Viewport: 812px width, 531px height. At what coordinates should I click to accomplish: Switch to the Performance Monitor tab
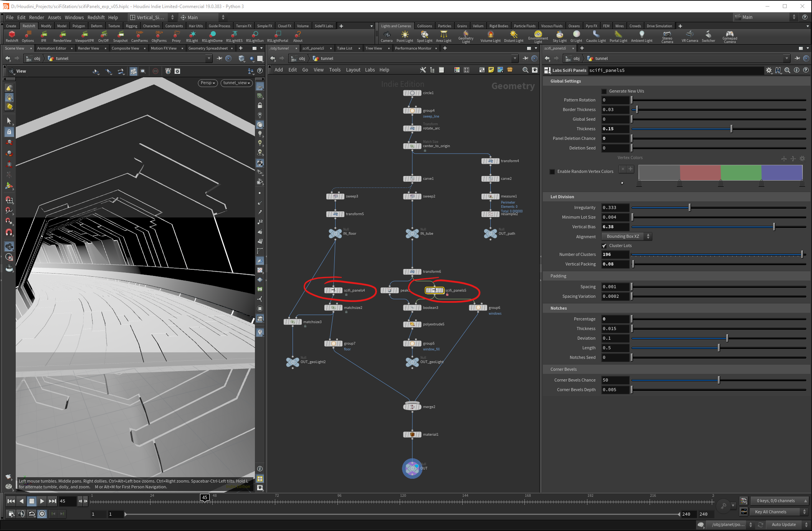413,48
